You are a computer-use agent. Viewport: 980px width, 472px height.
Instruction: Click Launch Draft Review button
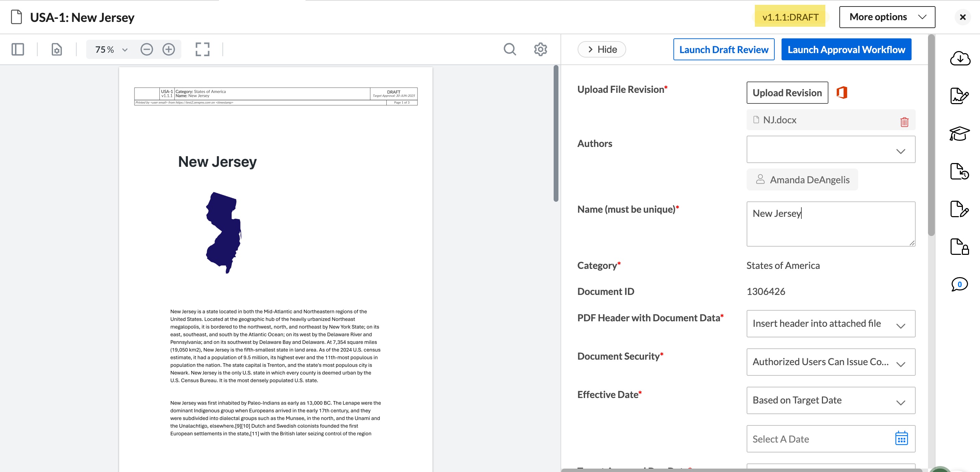[724, 50]
